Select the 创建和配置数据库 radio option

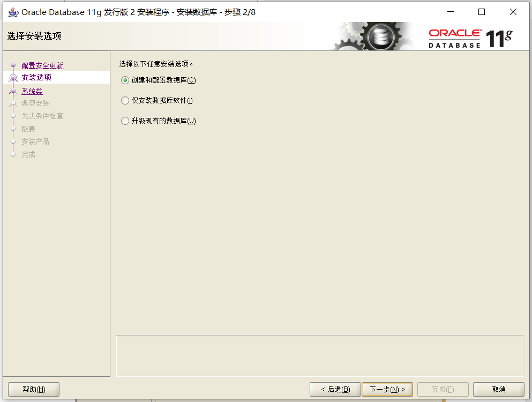pos(125,80)
